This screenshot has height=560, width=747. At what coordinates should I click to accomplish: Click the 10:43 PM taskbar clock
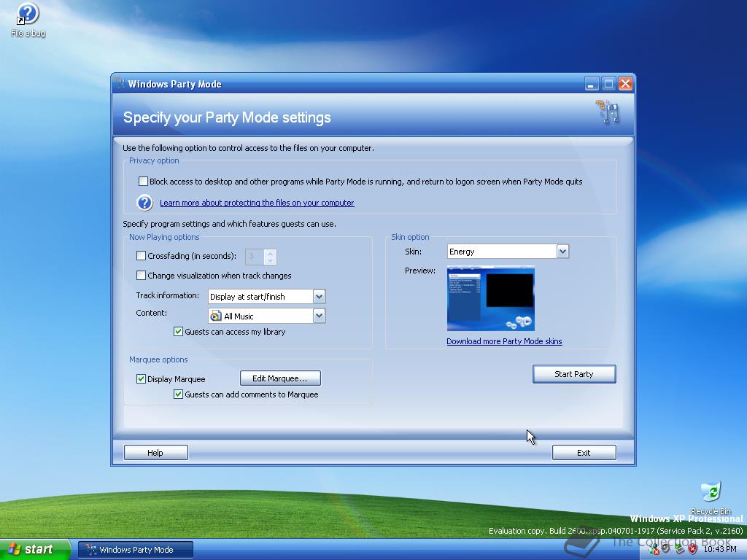[x=720, y=549]
